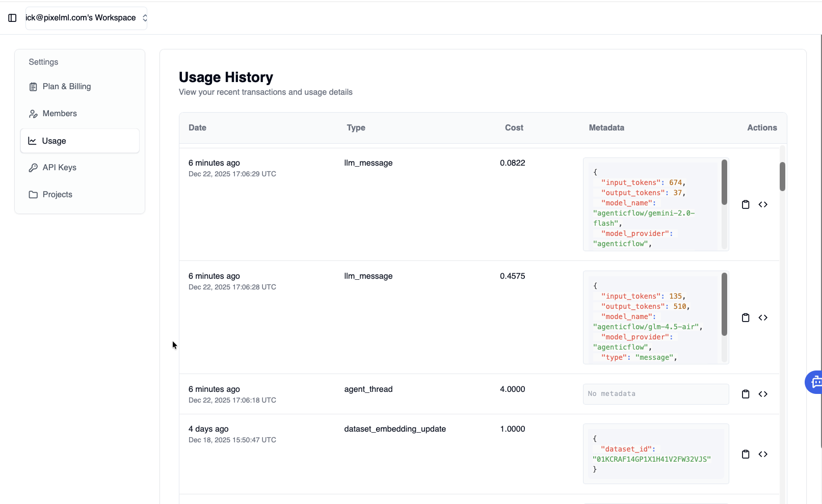Click the glm-4.5-air metadata scrollbar
This screenshot has height=504, width=822.
(x=724, y=304)
